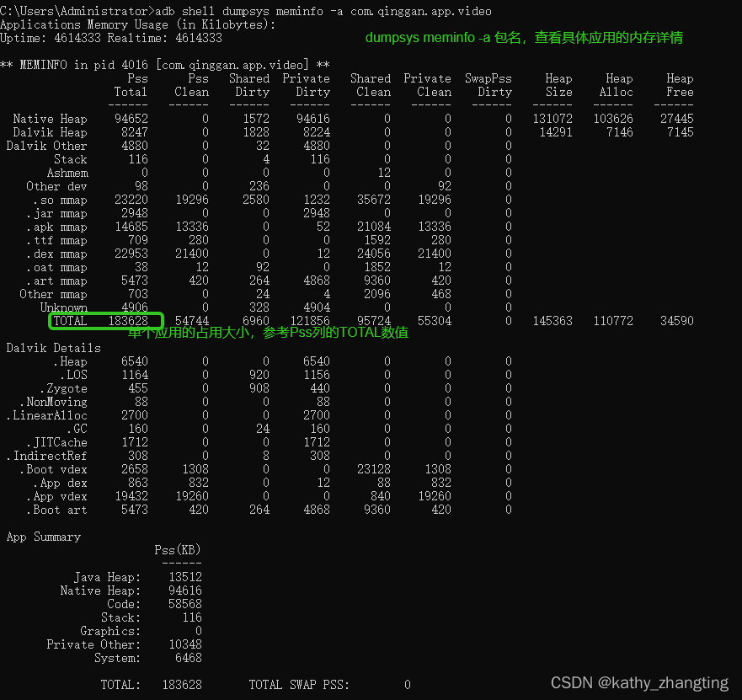Click the .art mmap row label
The image size is (742, 700).
tap(56, 281)
